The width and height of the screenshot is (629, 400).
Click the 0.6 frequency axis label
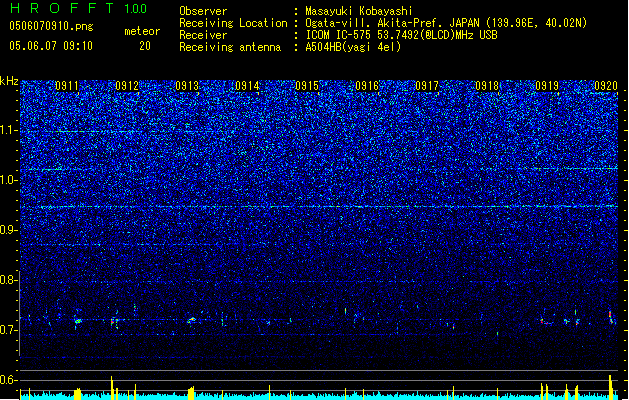(7, 380)
